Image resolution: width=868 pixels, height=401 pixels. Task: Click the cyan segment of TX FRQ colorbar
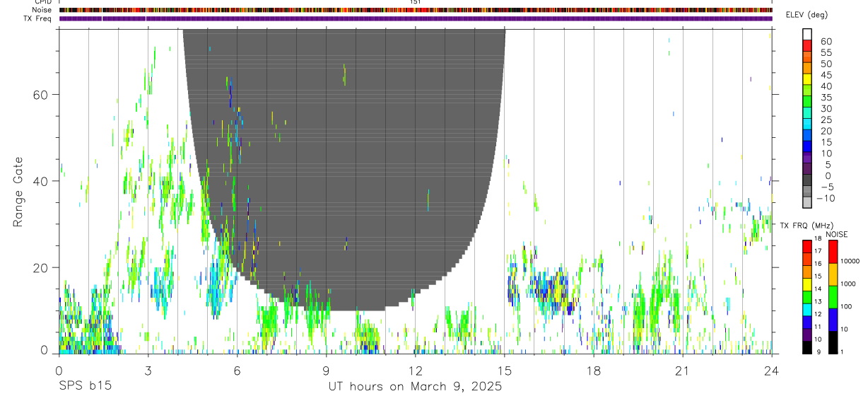tap(807, 310)
